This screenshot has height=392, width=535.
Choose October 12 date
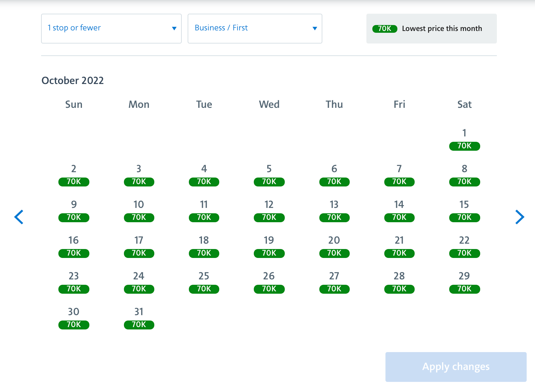[x=269, y=211]
